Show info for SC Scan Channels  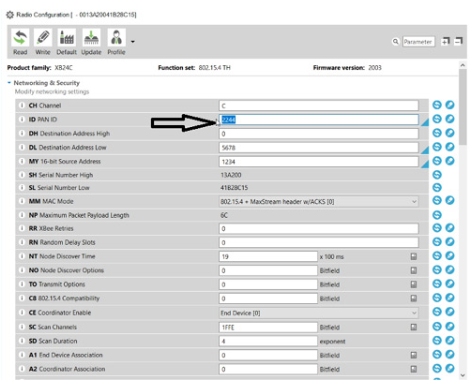(22, 327)
